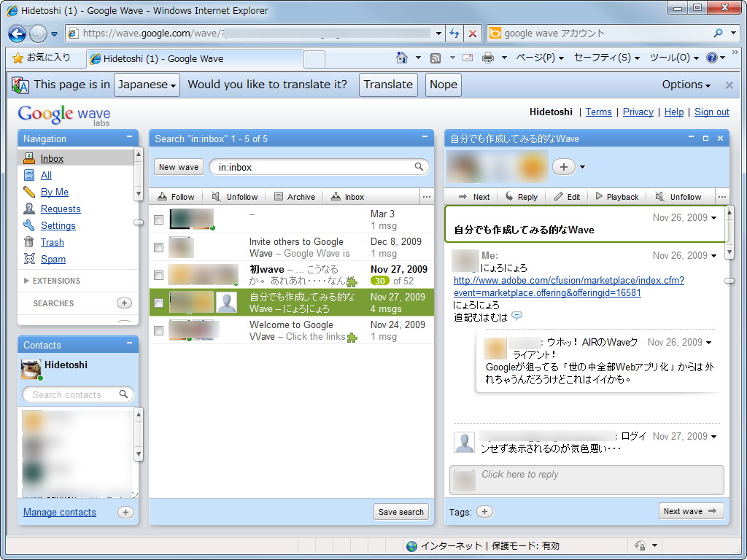Screen dimensions: 747x560
Task: Click the Internet Explorer refresh icon beside the address bar
Action: [453, 34]
